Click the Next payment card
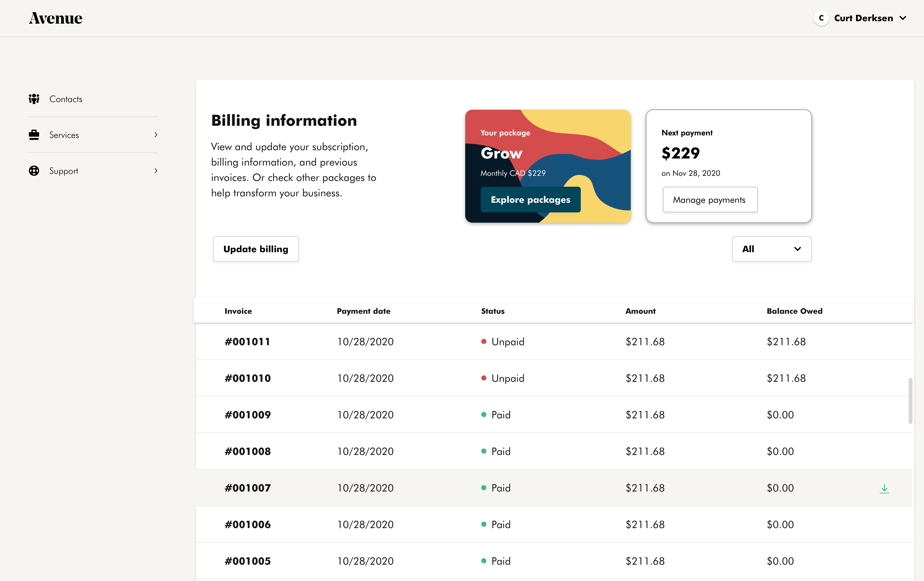 [729, 166]
